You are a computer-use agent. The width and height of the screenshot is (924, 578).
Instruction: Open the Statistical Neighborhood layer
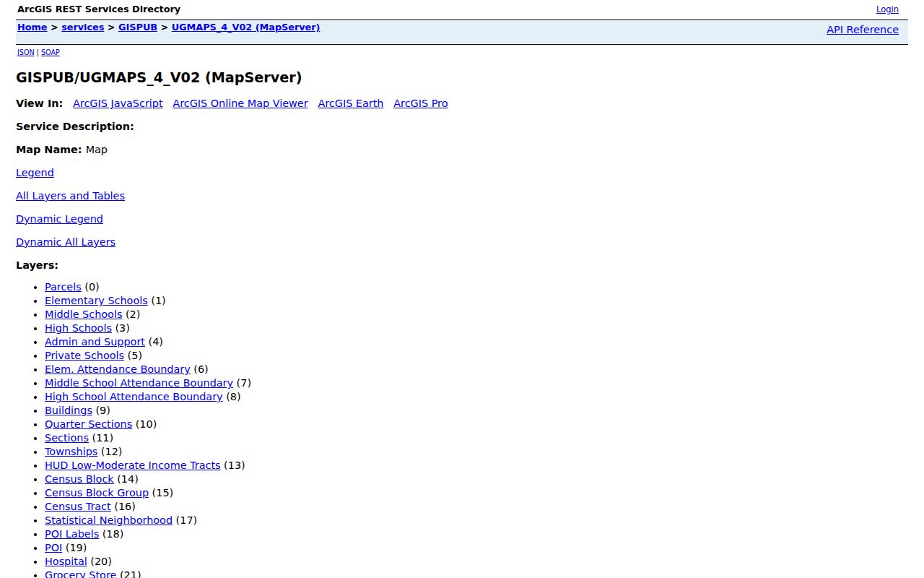(x=108, y=520)
